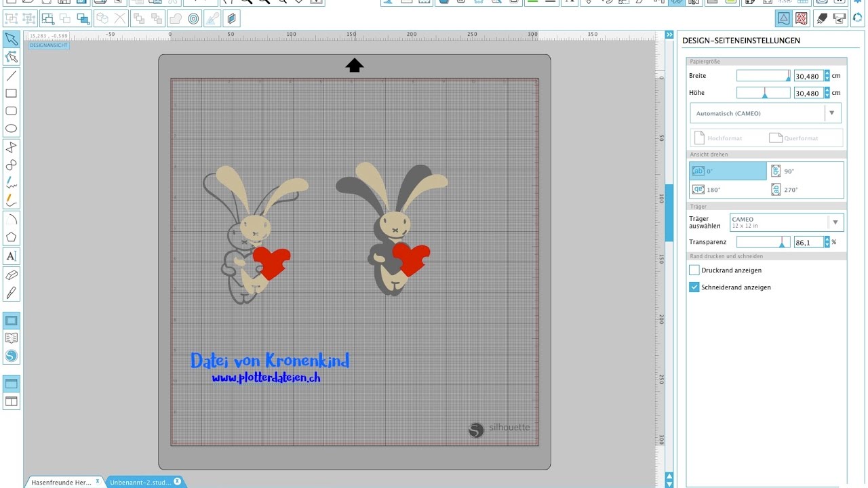Click the Höhe value stepper arrows
This screenshot has width=868, height=488.
click(x=827, y=93)
